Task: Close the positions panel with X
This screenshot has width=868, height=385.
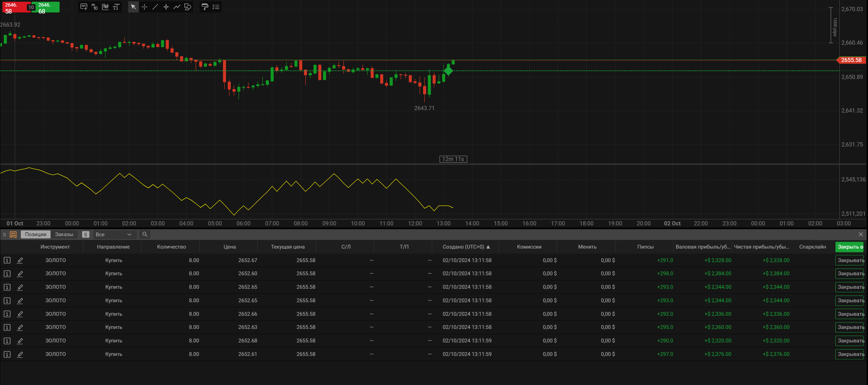Action: pos(861,234)
